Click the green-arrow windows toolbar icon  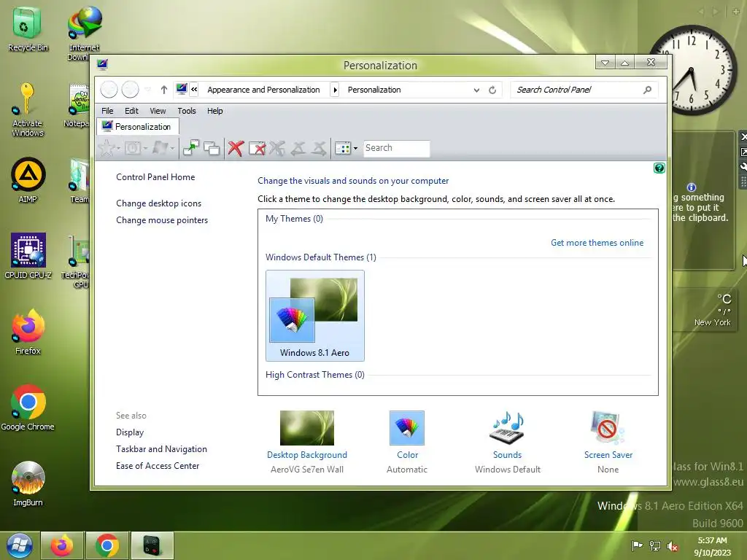(191, 148)
